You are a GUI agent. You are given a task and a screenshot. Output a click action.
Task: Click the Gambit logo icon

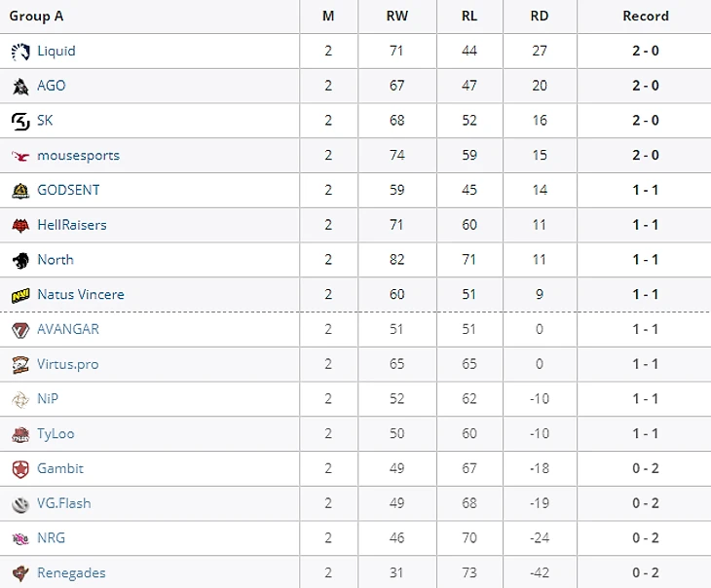pyautogui.click(x=20, y=469)
